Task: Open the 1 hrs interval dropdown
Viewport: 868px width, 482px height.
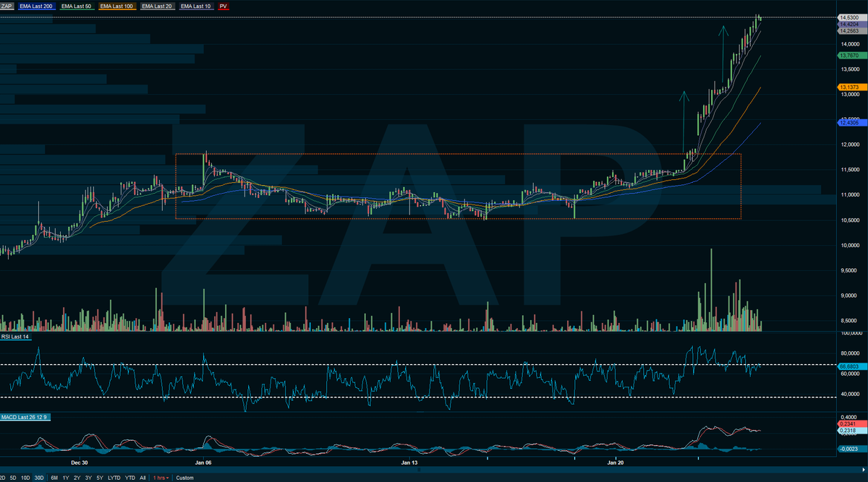Action: (x=161, y=478)
